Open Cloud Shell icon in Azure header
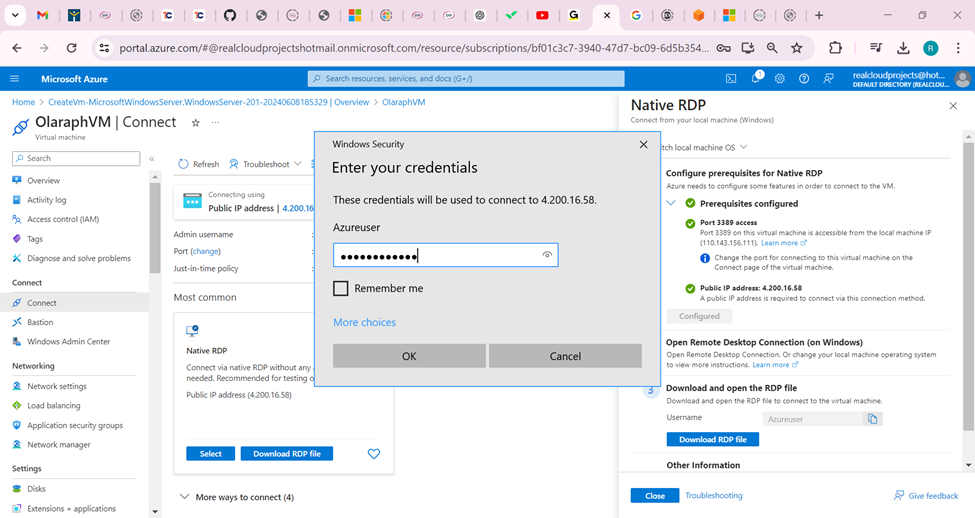 731,79
